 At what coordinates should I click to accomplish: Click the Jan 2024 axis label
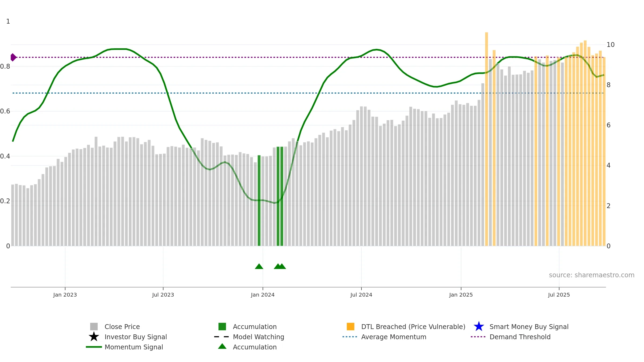263,295
